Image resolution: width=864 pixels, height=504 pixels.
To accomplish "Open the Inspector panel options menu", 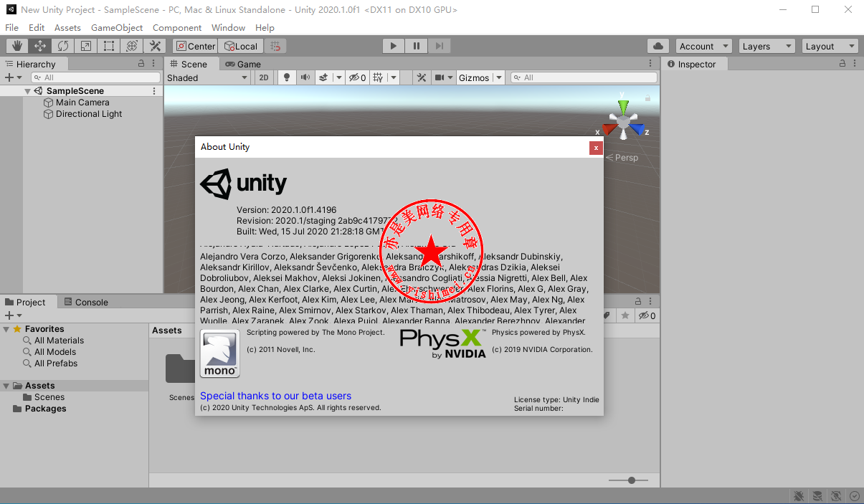I will [856, 64].
